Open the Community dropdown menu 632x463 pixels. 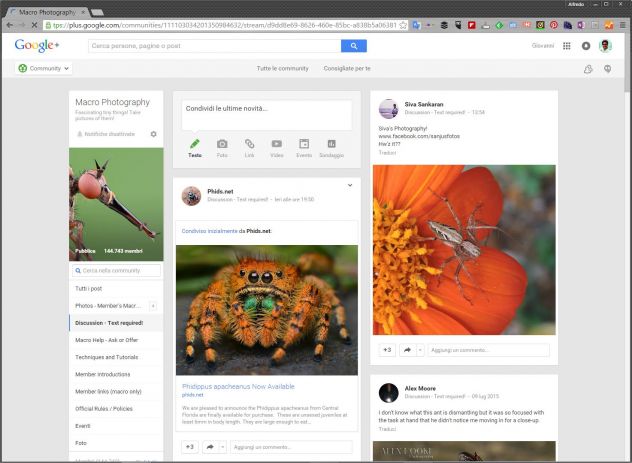44,68
